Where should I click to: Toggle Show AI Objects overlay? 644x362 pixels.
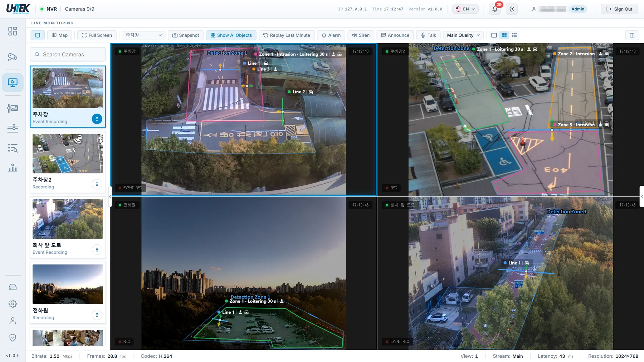coord(231,35)
